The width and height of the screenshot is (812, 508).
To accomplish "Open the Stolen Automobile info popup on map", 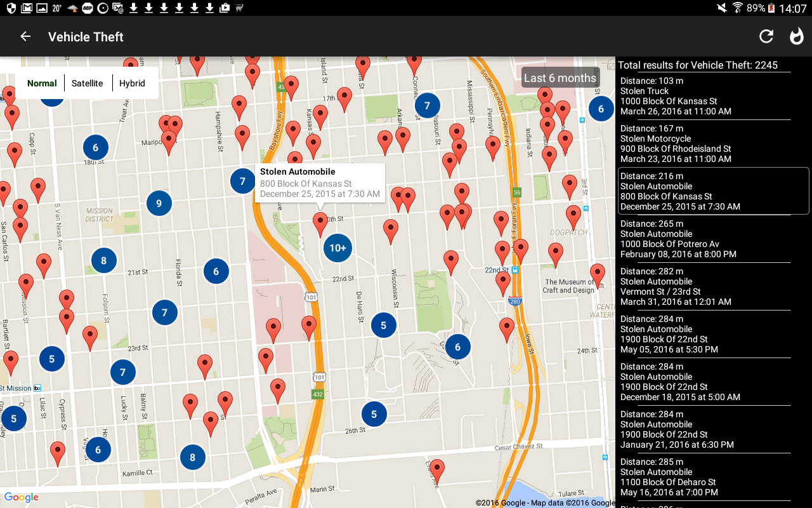I will click(x=320, y=183).
